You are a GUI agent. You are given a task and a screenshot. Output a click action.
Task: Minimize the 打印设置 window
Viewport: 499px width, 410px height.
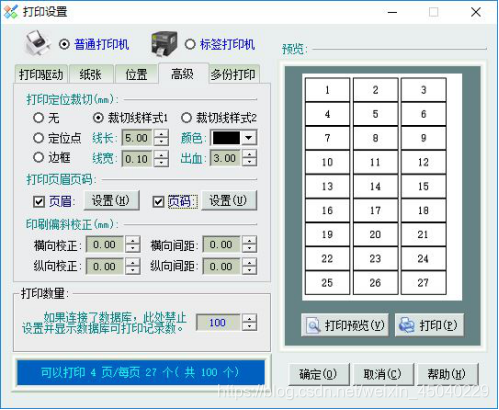coord(392,12)
